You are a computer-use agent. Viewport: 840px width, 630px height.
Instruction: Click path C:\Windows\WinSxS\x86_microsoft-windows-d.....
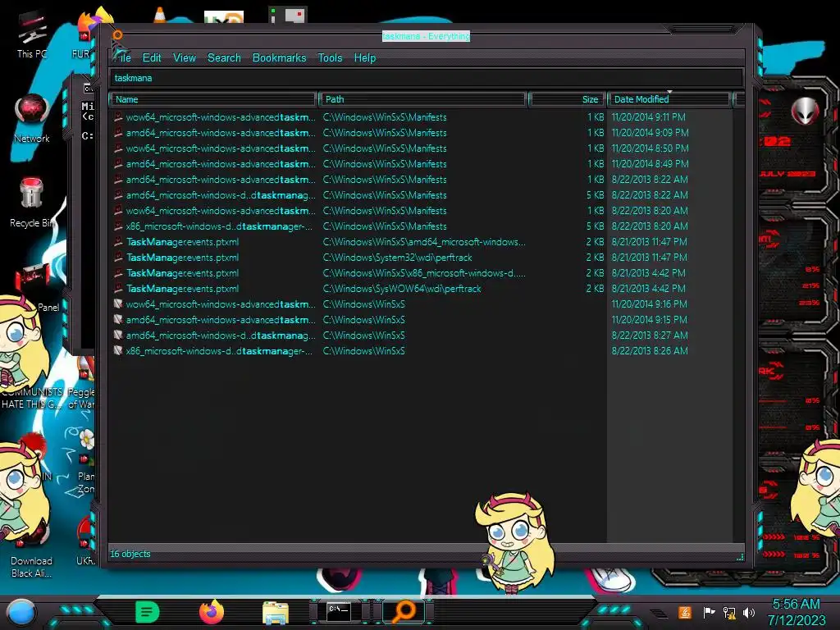[x=424, y=273]
